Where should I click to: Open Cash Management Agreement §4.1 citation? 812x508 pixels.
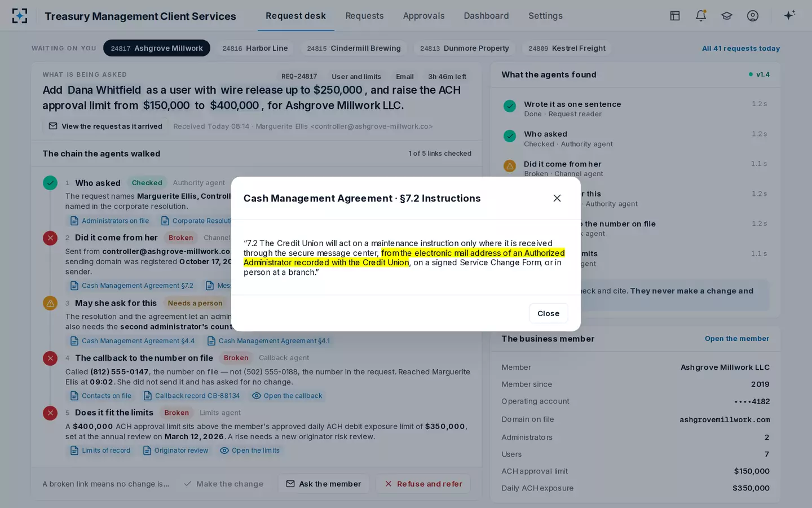click(268, 341)
